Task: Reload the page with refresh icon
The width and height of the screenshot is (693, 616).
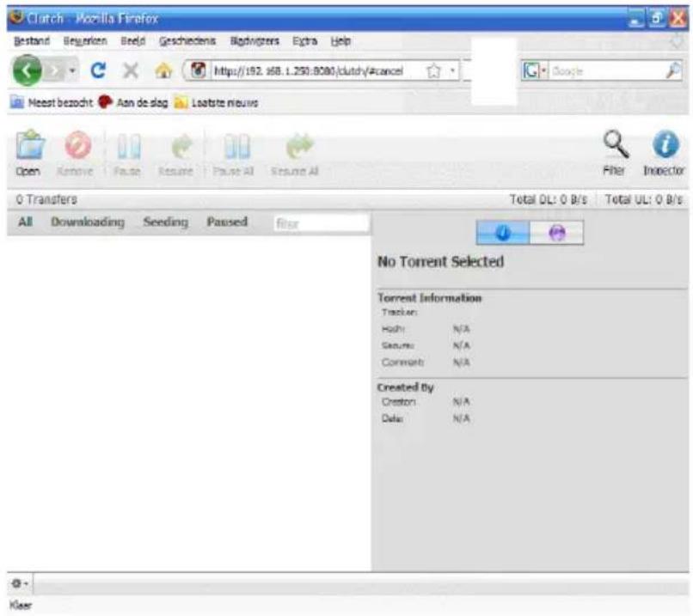Action: (x=98, y=70)
